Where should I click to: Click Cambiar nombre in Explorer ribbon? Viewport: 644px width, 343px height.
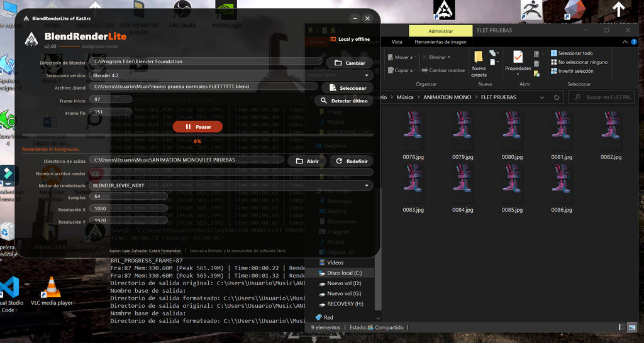point(443,70)
